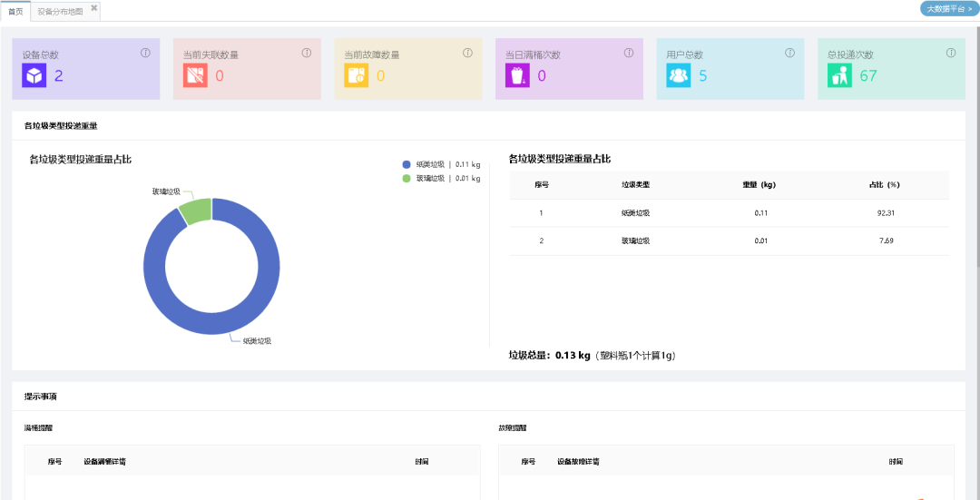Open the 设备分布地图 tab
This screenshot has height=500, width=980.
(60, 12)
